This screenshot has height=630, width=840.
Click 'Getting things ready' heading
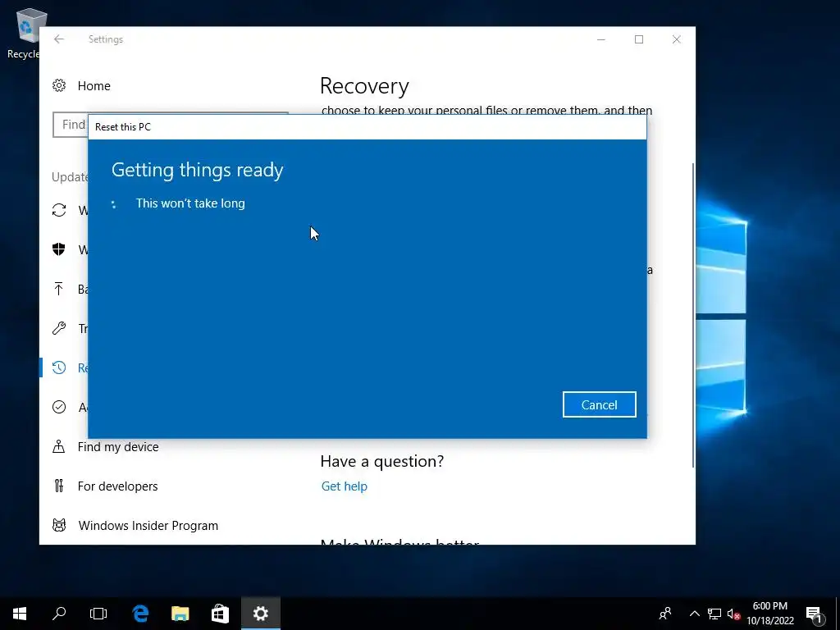[197, 170]
